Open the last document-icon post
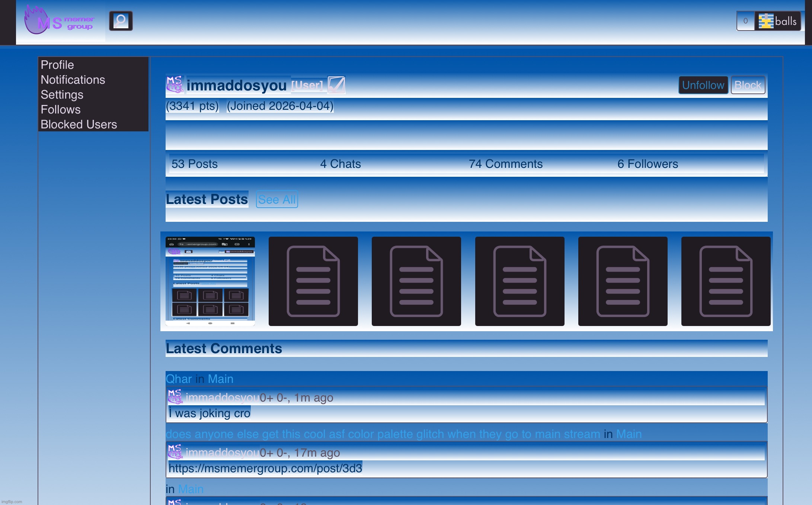Screen dimensions: 812x505 [726, 281]
